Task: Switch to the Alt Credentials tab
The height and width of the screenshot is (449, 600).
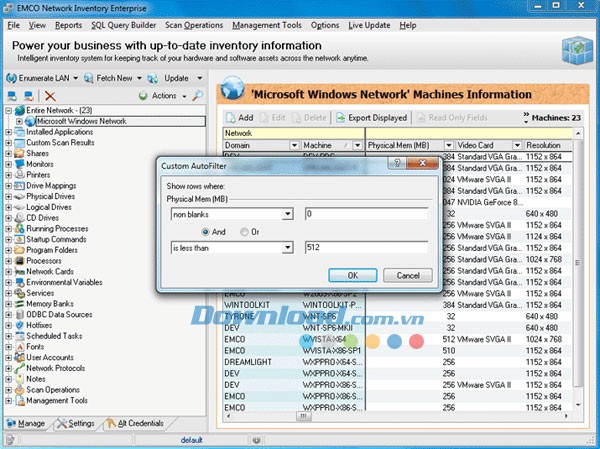Action: coord(135,423)
